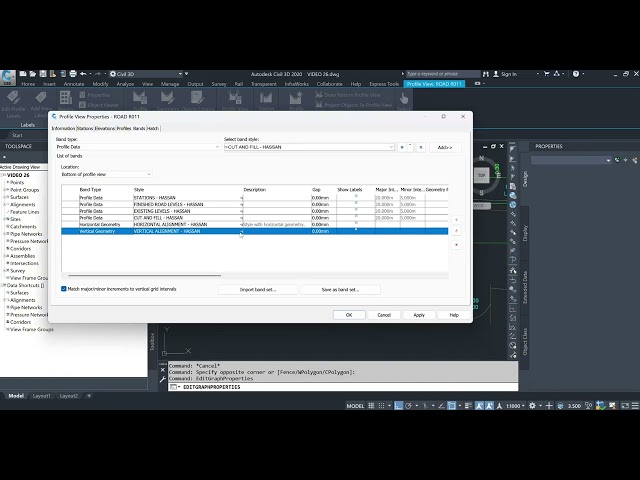Image resolution: width=640 pixels, height=480 pixels.
Task: Click the clean screen icon in status bar
Action: (625, 405)
